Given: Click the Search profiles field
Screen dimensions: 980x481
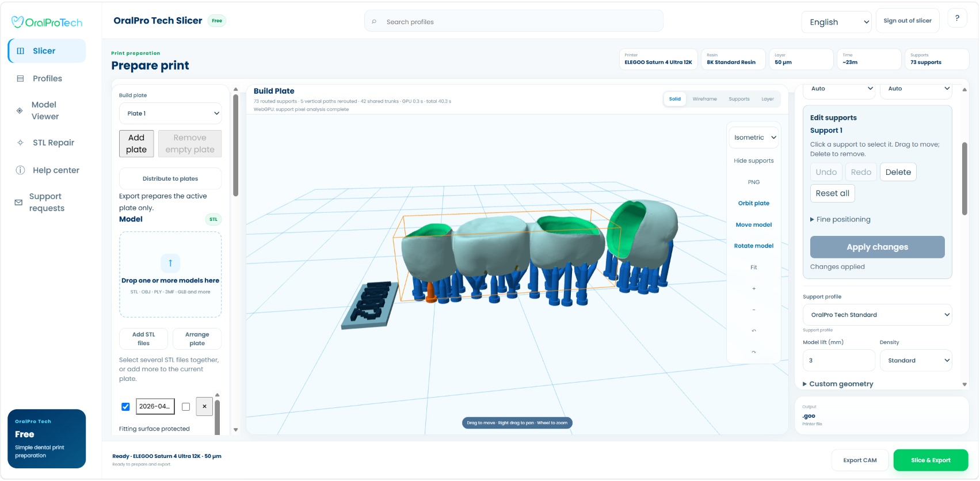Looking at the screenshot, I should 514,22.
